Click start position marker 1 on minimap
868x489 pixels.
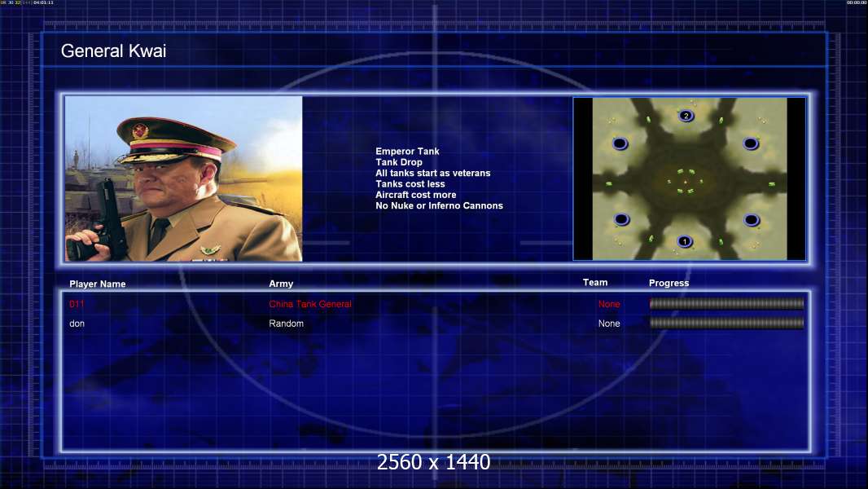[x=685, y=241]
